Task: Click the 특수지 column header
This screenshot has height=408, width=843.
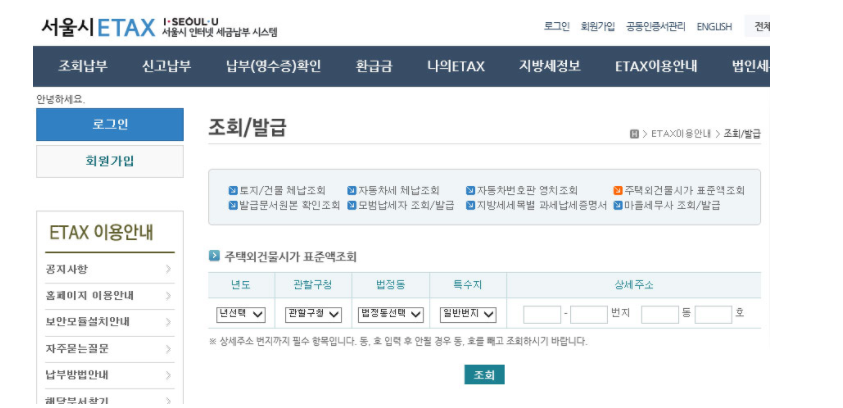Action: pyautogui.click(x=468, y=285)
